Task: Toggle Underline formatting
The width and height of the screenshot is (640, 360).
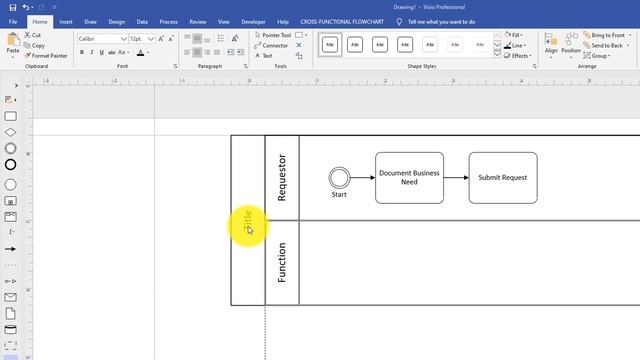Action: pyautogui.click(x=102, y=52)
